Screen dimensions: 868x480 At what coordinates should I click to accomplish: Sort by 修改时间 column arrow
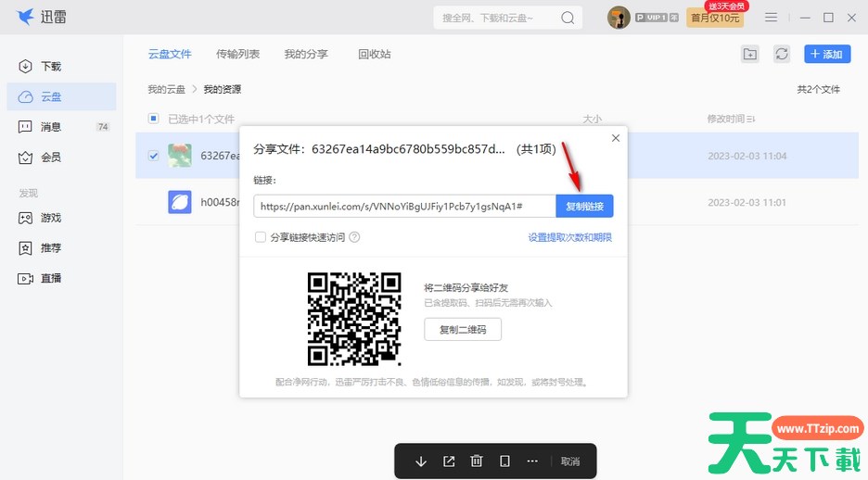coord(751,119)
